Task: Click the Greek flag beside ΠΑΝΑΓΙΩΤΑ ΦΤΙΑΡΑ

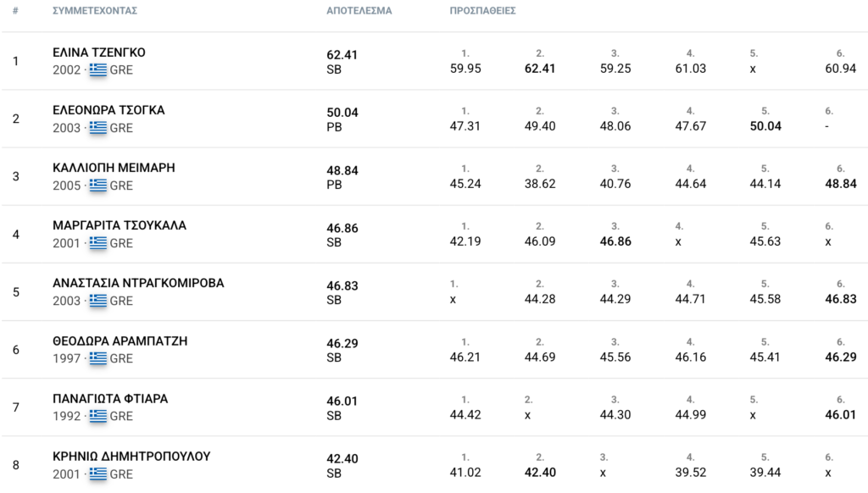Action: pos(98,416)
